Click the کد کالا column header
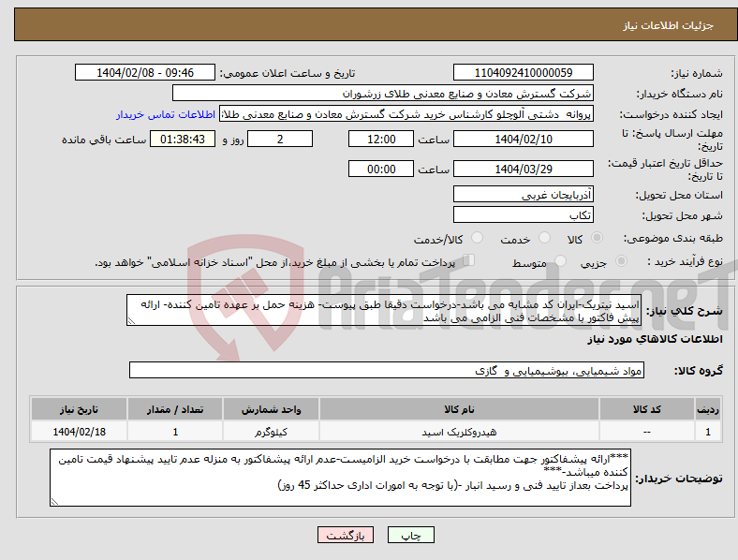Image resolution: width=738 pixels, height=560 pixels. pyautogui.click(x=647, y=409)
